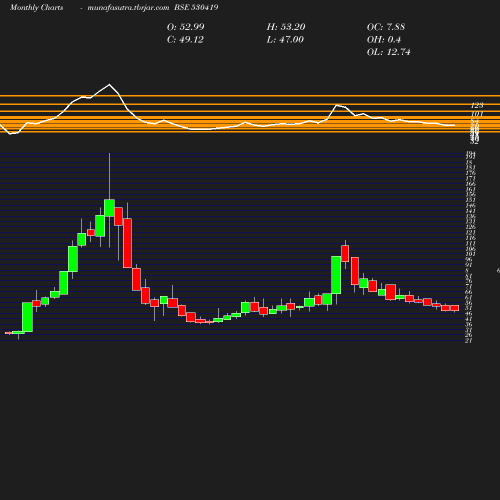Click the '171' price axis label
This screenshot has height=500, width=500.
pos(470,178)
